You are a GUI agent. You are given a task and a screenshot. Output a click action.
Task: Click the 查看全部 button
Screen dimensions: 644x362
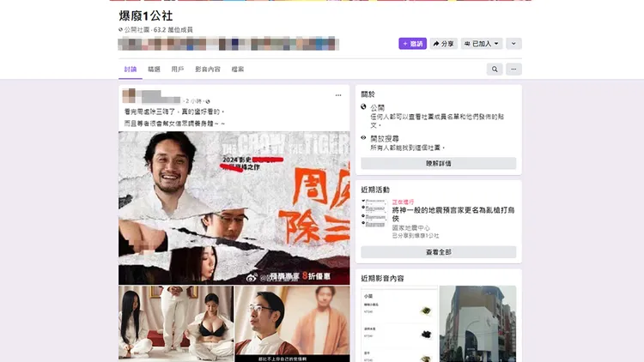click(438, 252)
